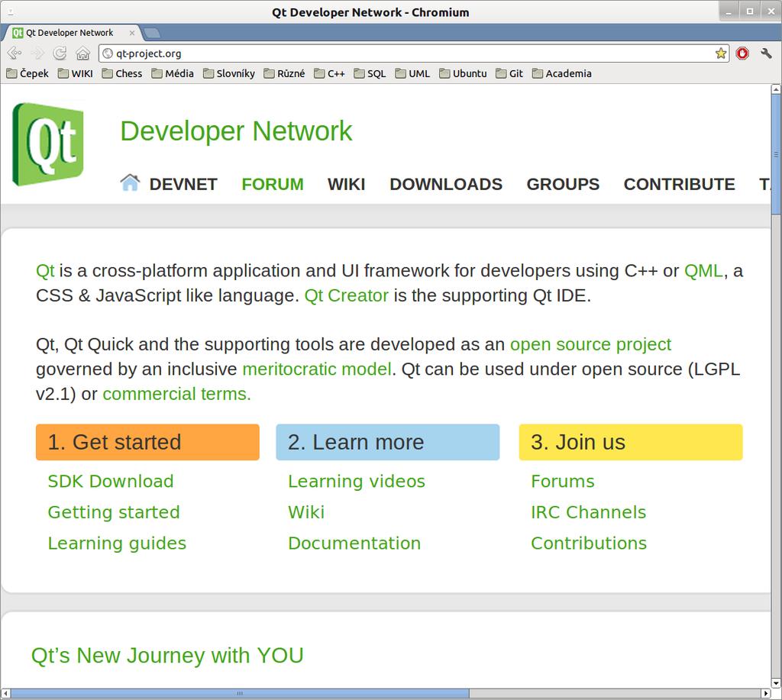The width and height of the screenshot is (782, 700).
Task: Click the Developer Network heading
Action: coord(237,131)
